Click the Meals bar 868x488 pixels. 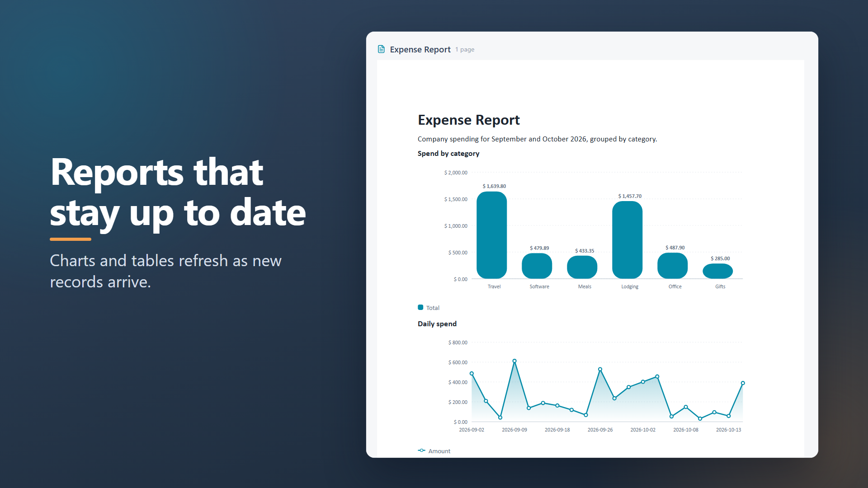coord(582,267)
